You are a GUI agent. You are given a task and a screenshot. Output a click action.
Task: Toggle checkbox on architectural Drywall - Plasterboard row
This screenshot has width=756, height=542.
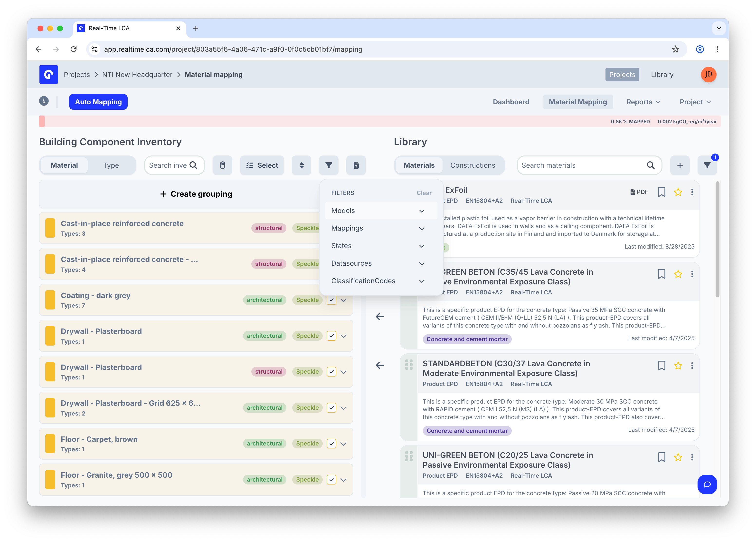tap(331, 336)
